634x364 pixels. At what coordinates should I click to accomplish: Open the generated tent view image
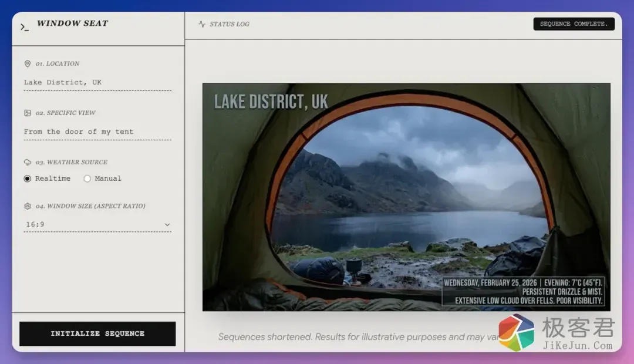[406, 197]
